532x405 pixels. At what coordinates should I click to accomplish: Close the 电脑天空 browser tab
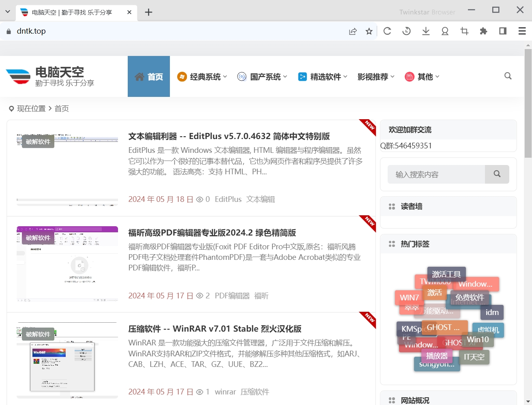129,12
